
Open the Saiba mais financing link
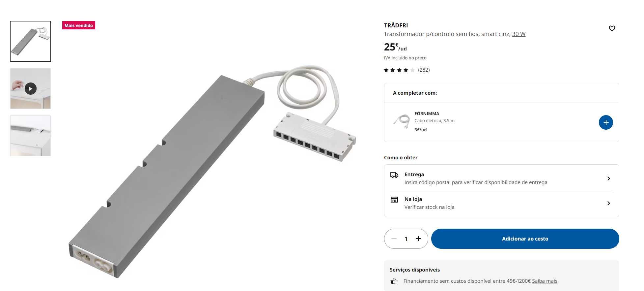click(545, 281)
